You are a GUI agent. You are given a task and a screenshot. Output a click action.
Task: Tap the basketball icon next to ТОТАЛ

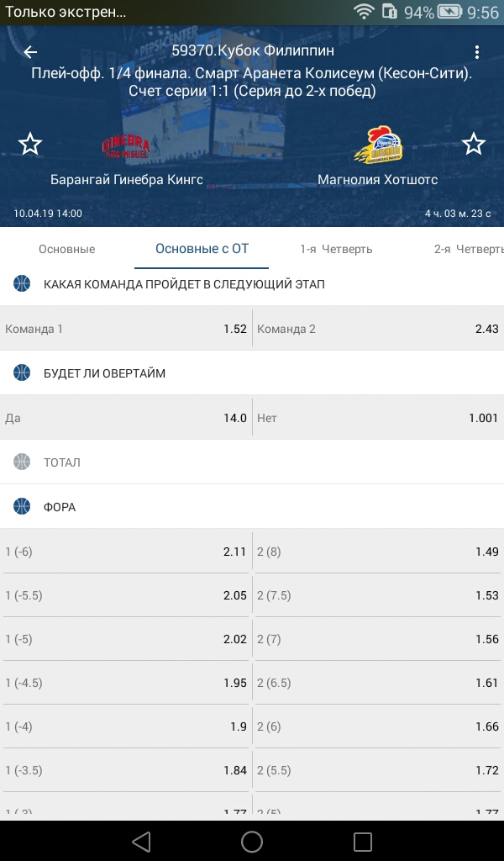coord(22,462)
